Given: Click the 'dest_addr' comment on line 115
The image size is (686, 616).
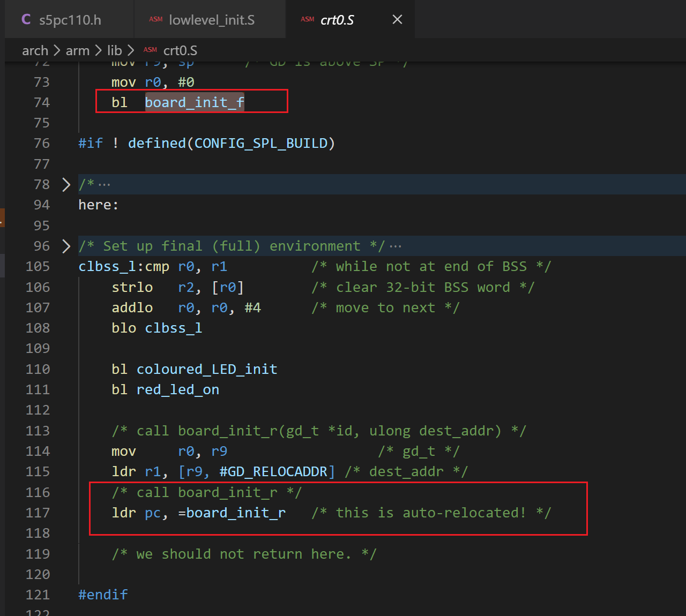Looking at the screenshot, I should [x=406, y=471].
